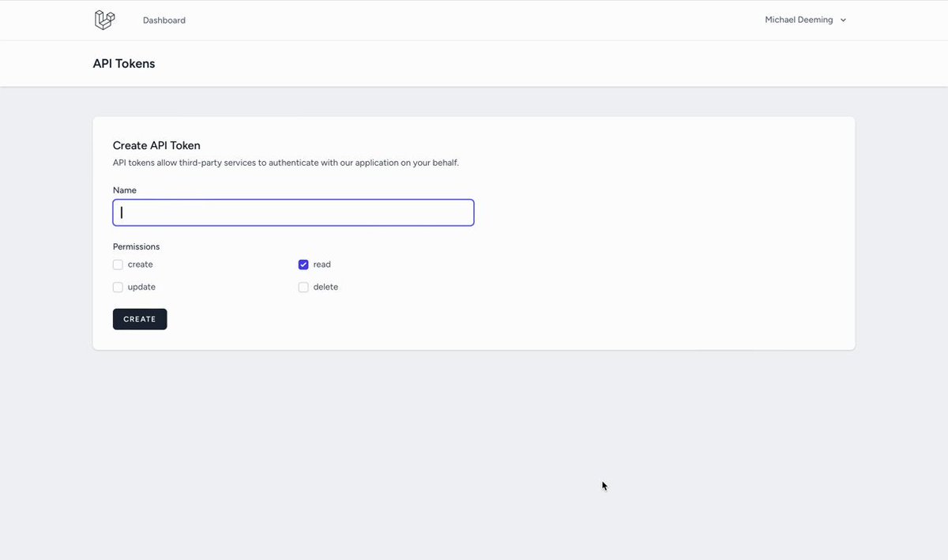Click the 'create' permission label text
The image size is (948, 560).
coord(141,265)
